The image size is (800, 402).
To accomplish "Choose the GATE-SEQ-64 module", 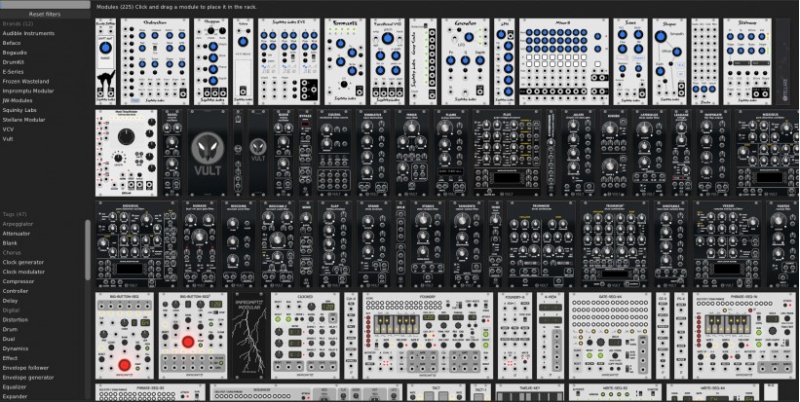I will pyautogui.click(x=610, y=336).
